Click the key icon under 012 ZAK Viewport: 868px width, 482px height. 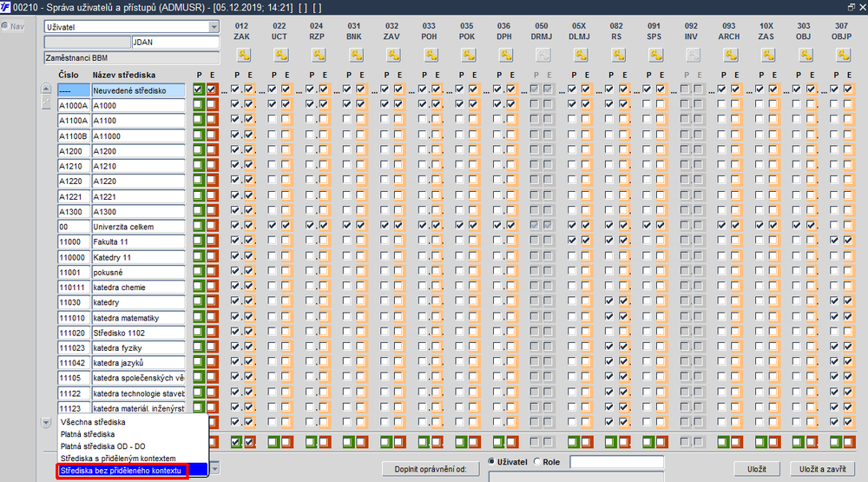(x=244, y=55)
